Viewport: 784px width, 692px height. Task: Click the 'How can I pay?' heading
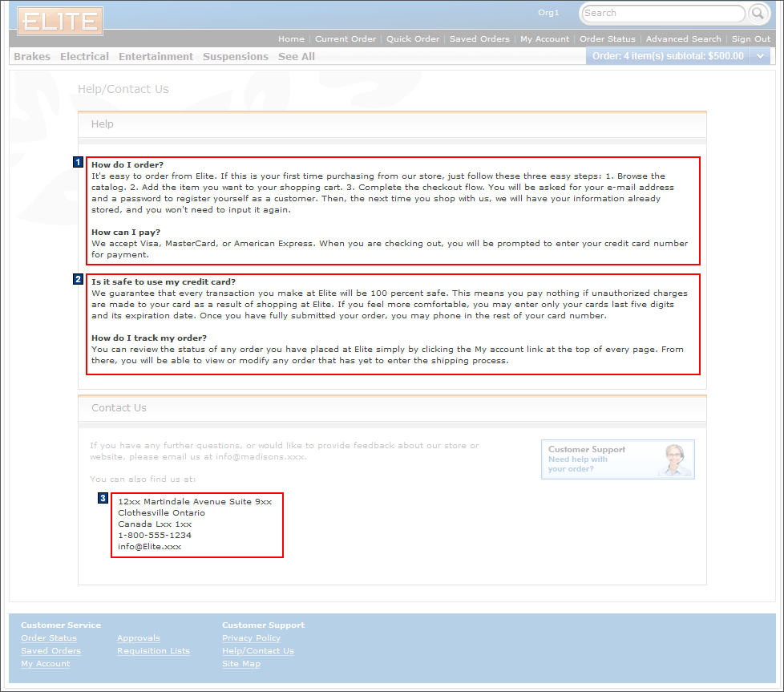[126, 233]
